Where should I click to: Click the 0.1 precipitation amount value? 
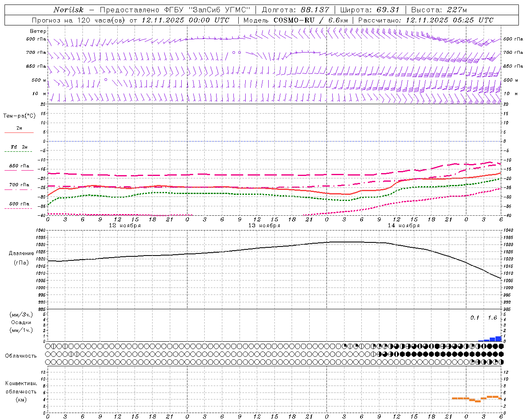[x=475, y=317]
